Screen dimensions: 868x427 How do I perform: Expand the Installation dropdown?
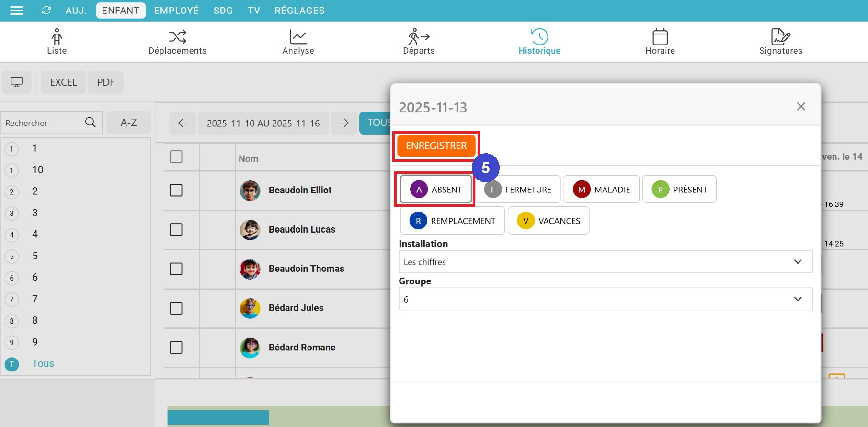pos(605,262)
